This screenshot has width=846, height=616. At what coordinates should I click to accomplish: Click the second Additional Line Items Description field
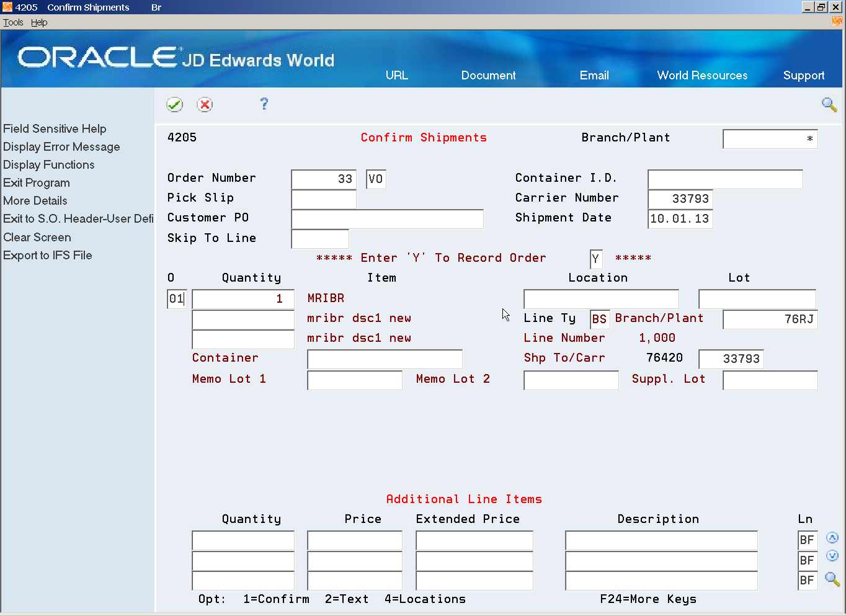[662, 561]
